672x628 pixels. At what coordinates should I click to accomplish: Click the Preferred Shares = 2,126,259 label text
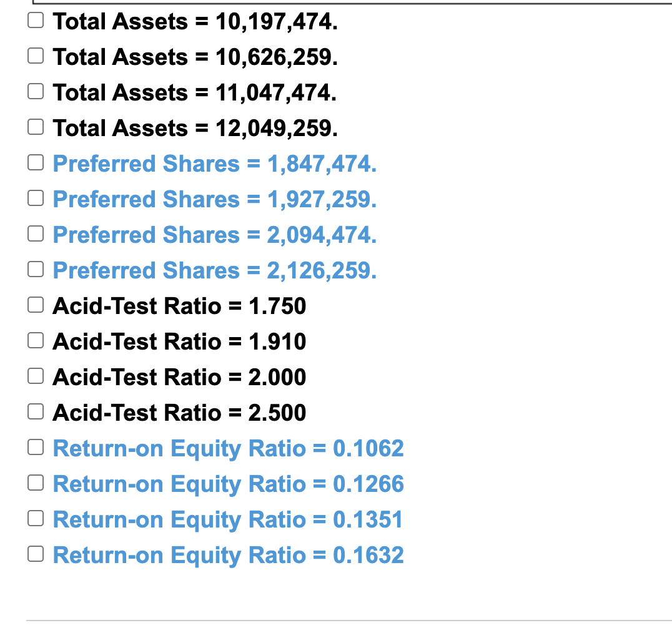click(215, 271)
